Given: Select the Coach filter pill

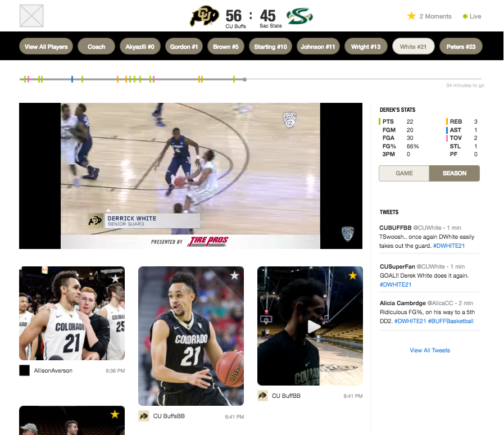Looking at the screenshot, I should click(97, 47).
